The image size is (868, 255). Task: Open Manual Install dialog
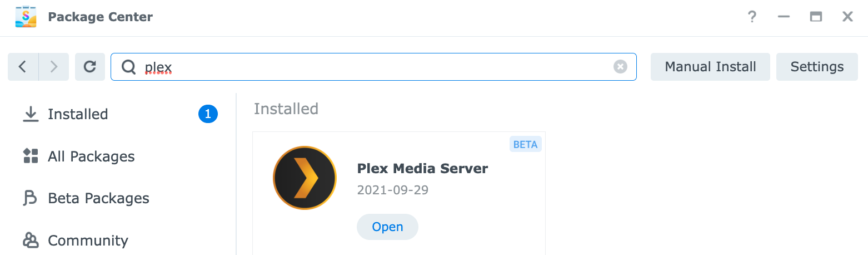tap(710, 67)
